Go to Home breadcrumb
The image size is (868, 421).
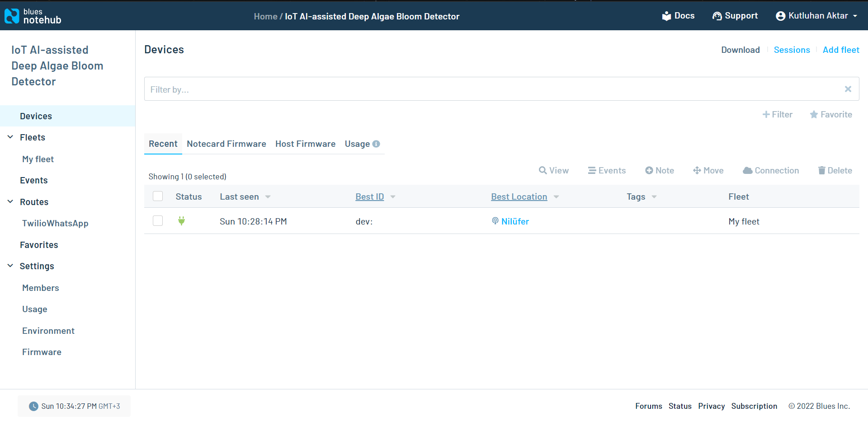[x=265, y=16]
